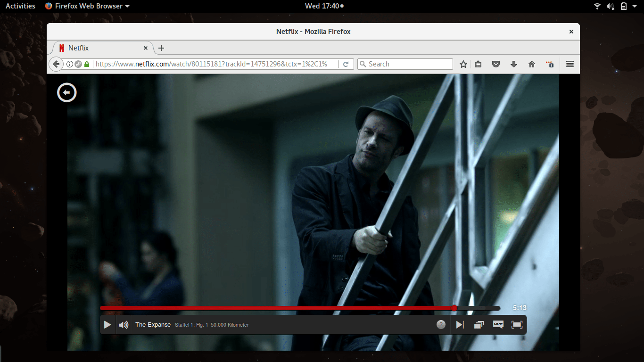The height and width of the screenshot is (362, 644).
Task: Click the battery status icon
Action: click(x=624, y=6)
